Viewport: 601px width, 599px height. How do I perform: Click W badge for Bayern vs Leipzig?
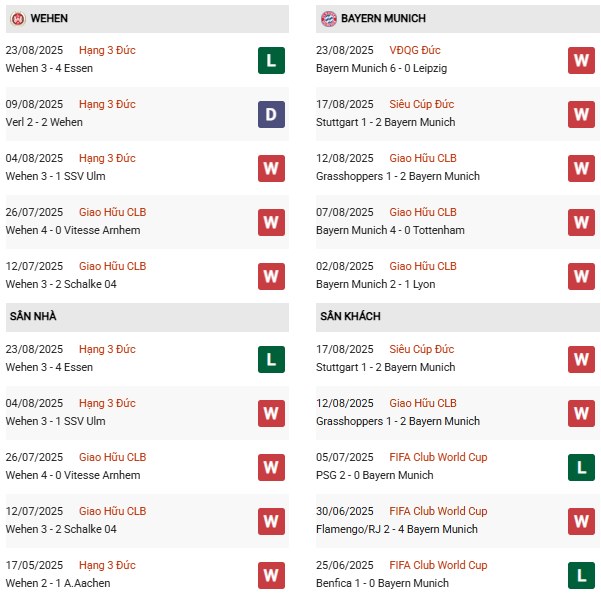point(581,60)
